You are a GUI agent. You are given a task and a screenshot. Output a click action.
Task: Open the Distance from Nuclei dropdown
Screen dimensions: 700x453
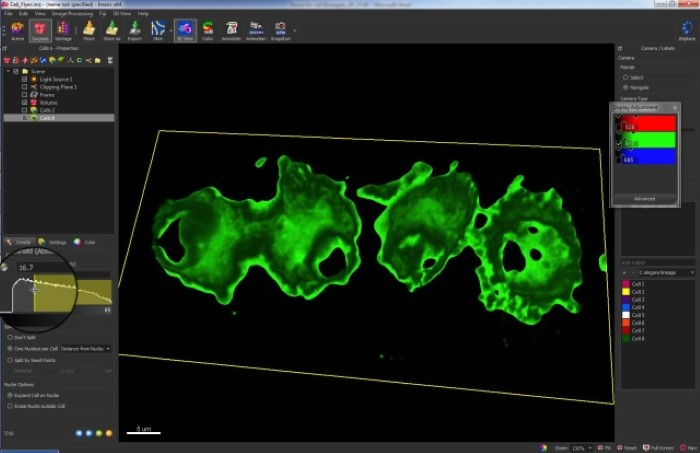(x=87, y=348)
